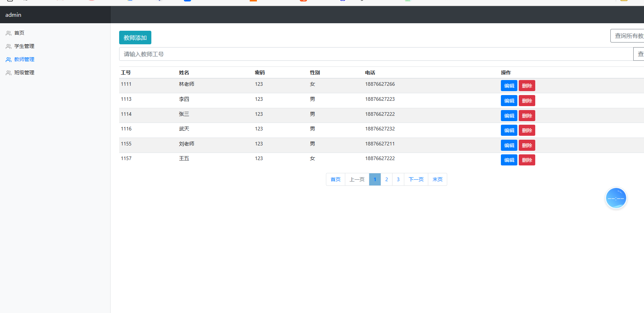Screen dimensions: 644x313
Task: Click the 性别 column header
Action: point(315,73)
